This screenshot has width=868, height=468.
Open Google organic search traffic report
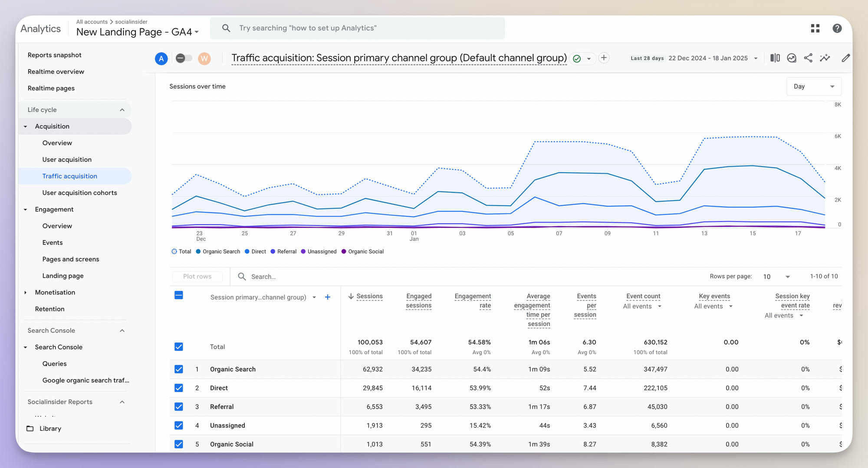click(x=86, y=380)
